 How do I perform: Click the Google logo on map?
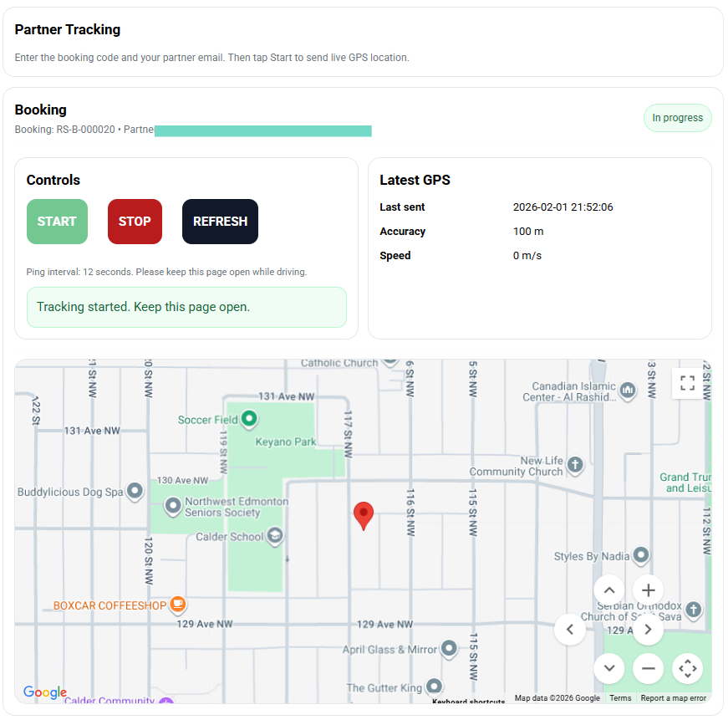[45, 692]
